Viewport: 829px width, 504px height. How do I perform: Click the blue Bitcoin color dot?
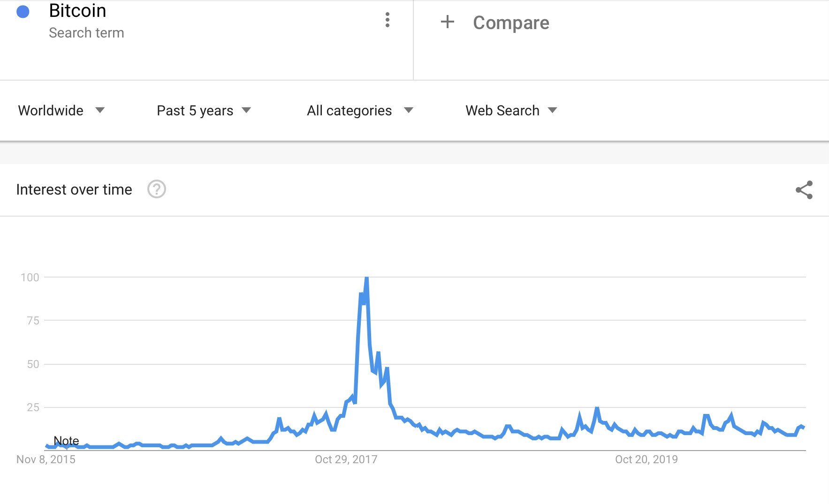[x=23, y=12]
